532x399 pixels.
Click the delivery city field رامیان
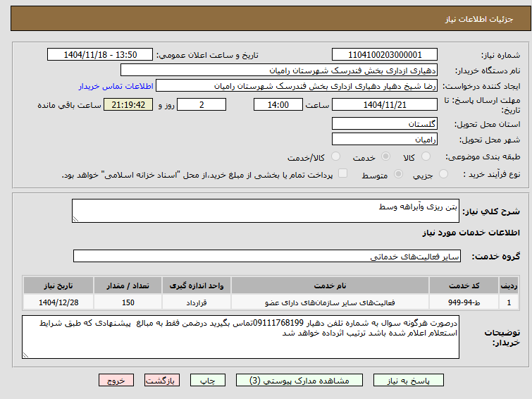point(385,139)
